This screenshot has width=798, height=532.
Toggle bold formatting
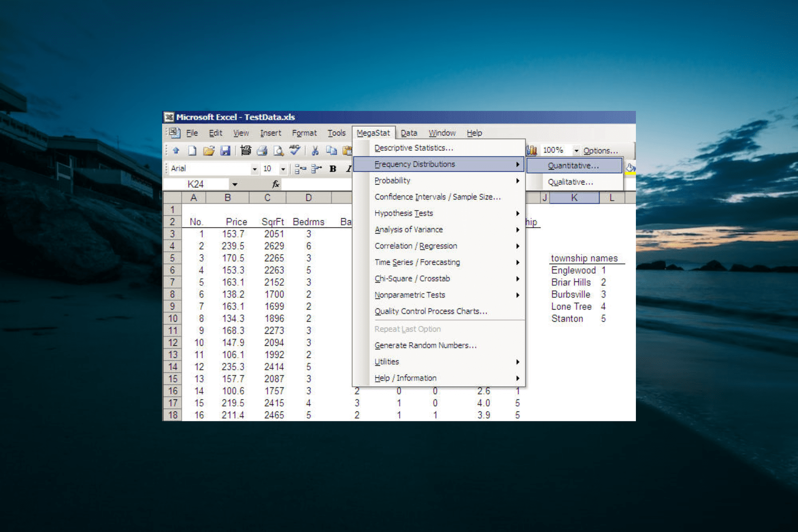click(332, 168)
